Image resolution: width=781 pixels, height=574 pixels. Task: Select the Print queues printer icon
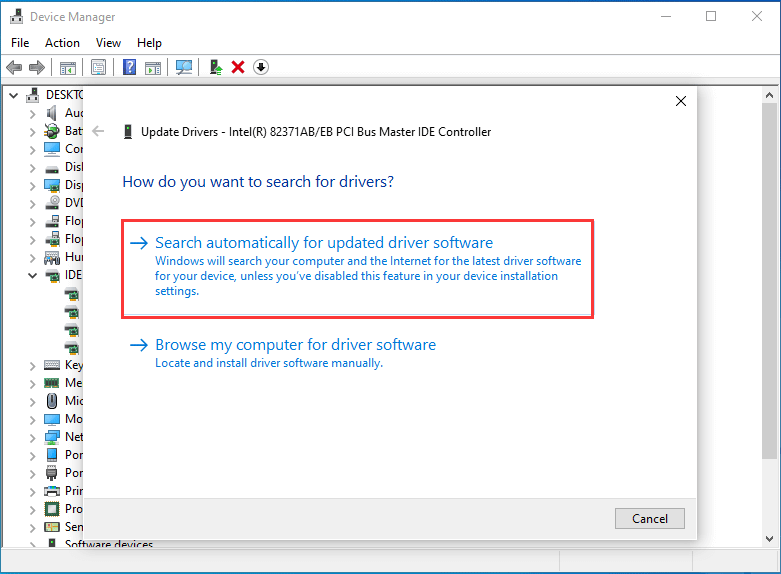tap(52, 491)
